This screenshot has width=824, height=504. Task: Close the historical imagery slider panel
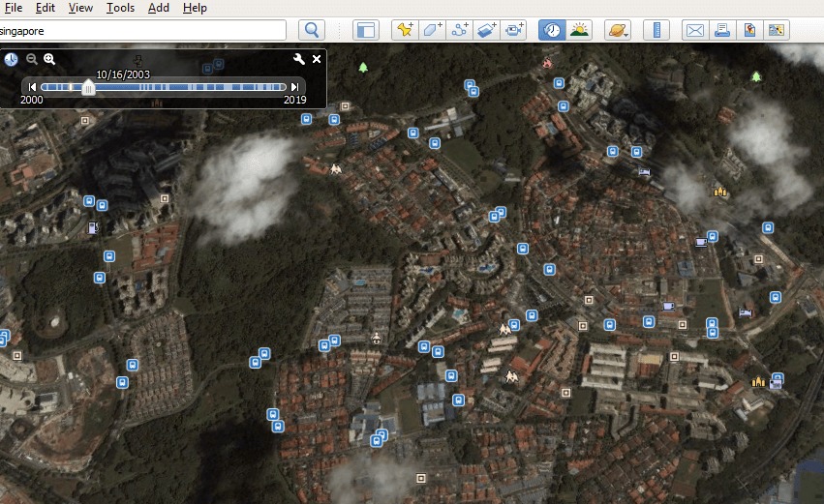pos(317,59)
